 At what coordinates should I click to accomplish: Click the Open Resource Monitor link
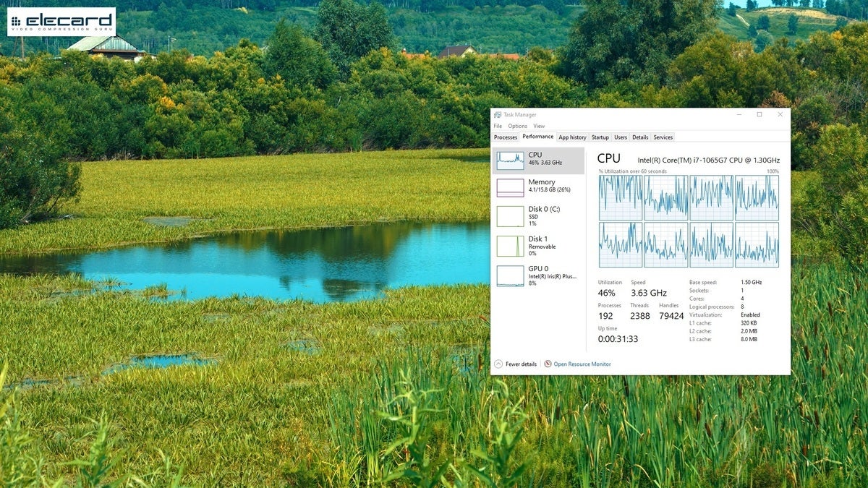(582, 364)
